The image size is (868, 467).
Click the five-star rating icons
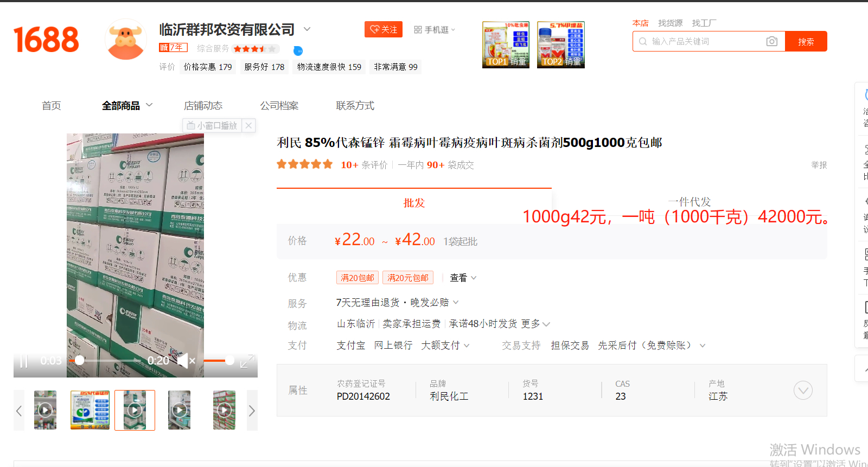coord(304,164)
